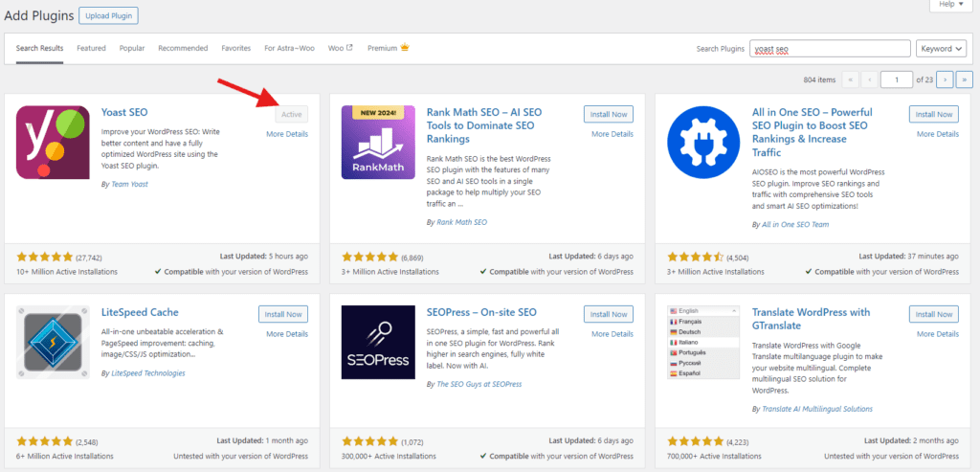Open the Keyword search type dropdown
980x472 pixels.
coord(942,48)
